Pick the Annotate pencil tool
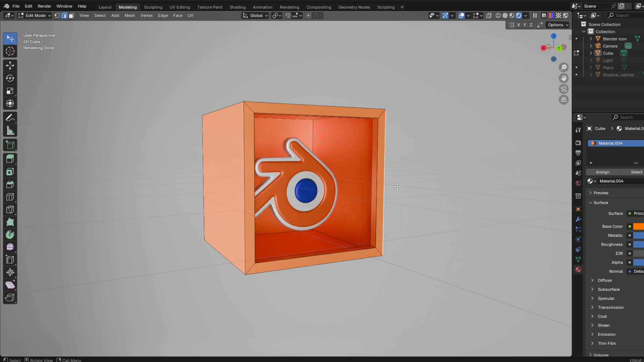Screen dimensions: 644x362 (x=10, y=118)
